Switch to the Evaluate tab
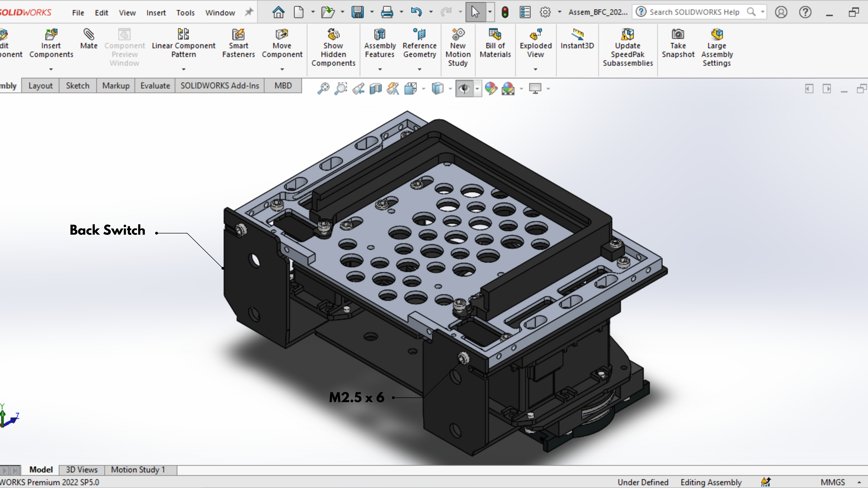The image size is (868, 488). pos(155,86)
